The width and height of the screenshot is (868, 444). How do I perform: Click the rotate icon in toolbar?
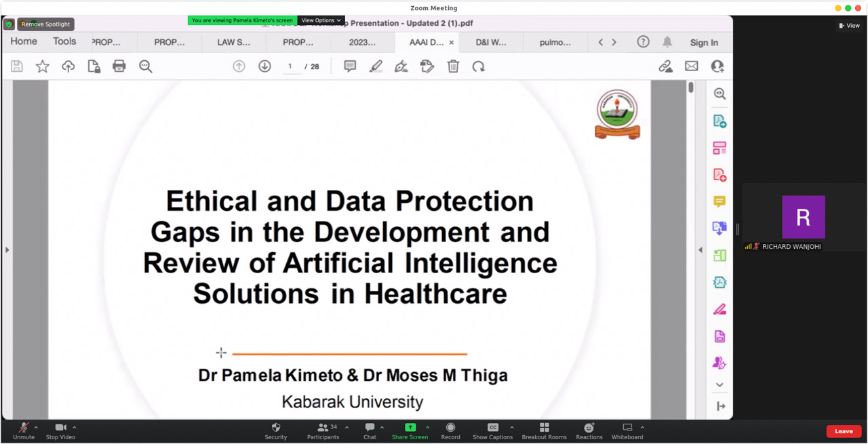coord(479,66)
